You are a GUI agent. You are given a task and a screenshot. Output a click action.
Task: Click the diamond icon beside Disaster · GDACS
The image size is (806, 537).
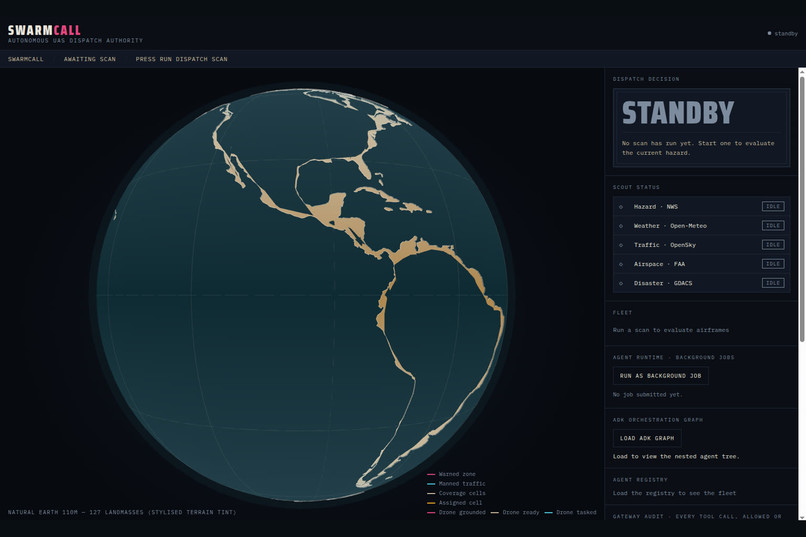[x=620, y=283]
